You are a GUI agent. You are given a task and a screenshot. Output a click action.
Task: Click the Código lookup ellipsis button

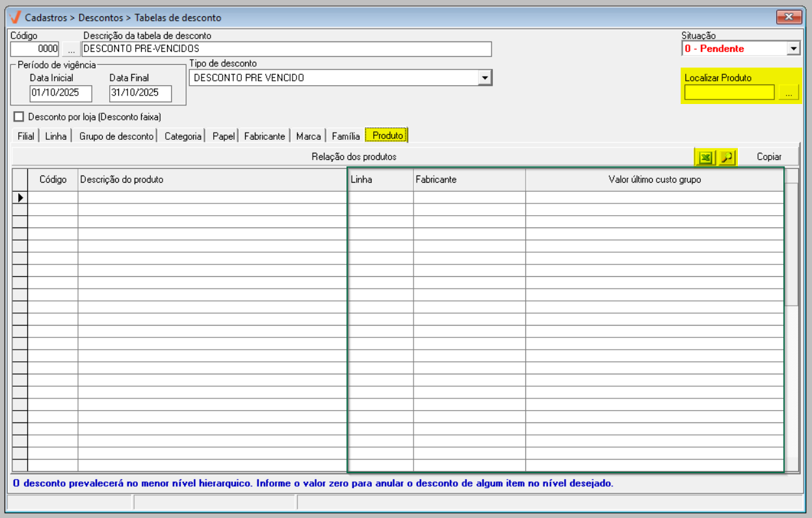[x=71, y=49]
